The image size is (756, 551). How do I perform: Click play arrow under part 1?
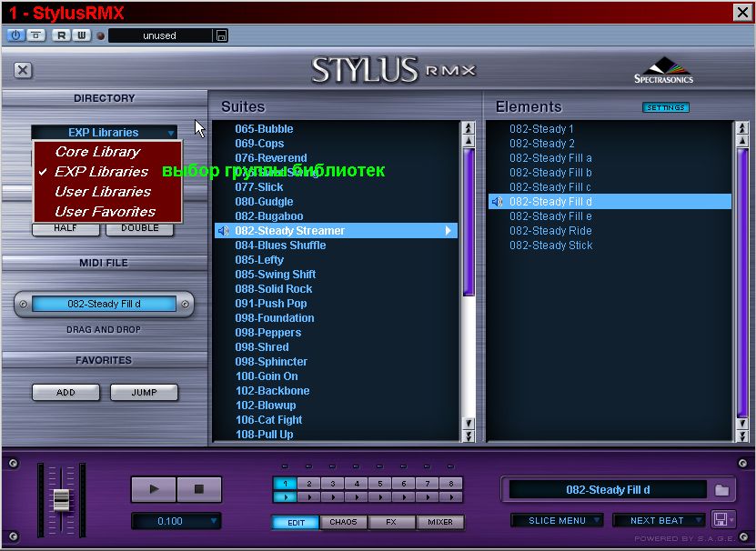[285, 497]
